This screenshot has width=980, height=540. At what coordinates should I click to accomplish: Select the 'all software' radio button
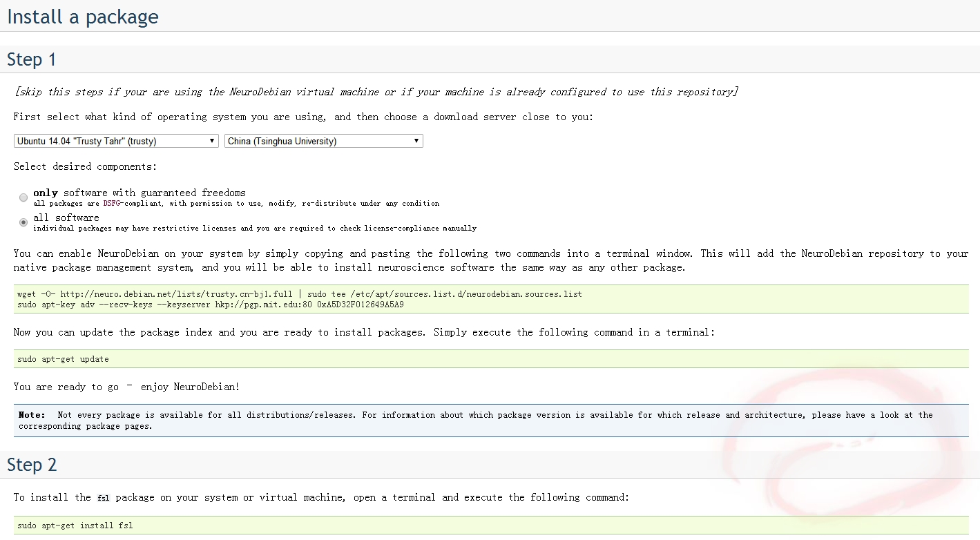pos(23,222)
